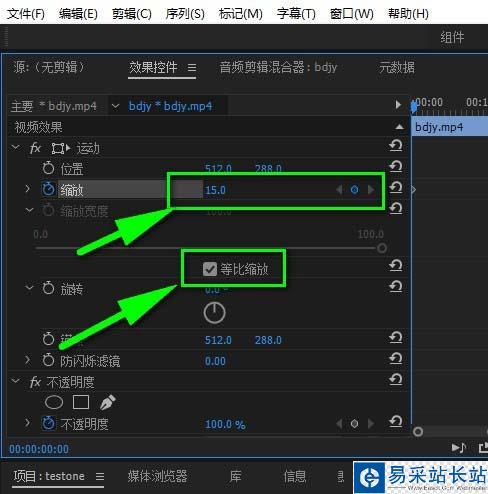Reset the anchor point parameter

[396, 337]
